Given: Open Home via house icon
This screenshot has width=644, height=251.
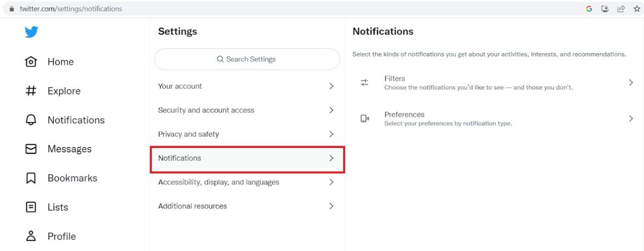Looking at the screenshot, I should point(31,62).
